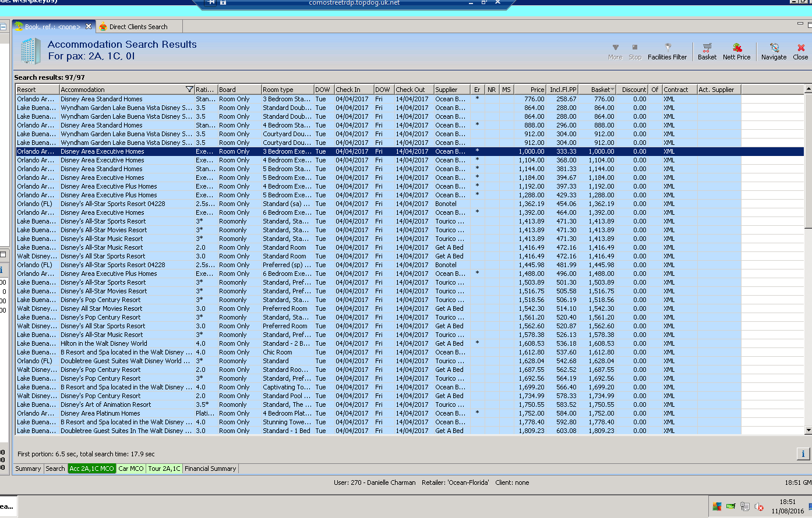This screenshot has height=518, width=812.
Task: Click the sort arrow on the Basket column
Action: coord(612,90)
